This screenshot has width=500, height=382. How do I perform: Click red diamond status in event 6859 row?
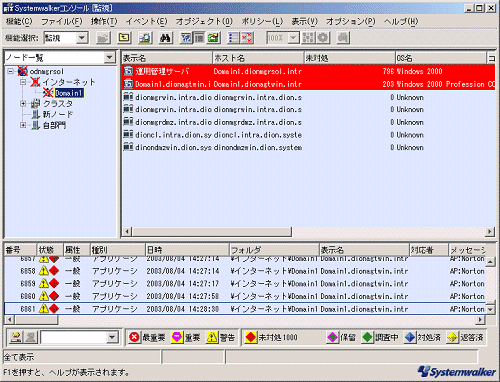click(54, 284)
